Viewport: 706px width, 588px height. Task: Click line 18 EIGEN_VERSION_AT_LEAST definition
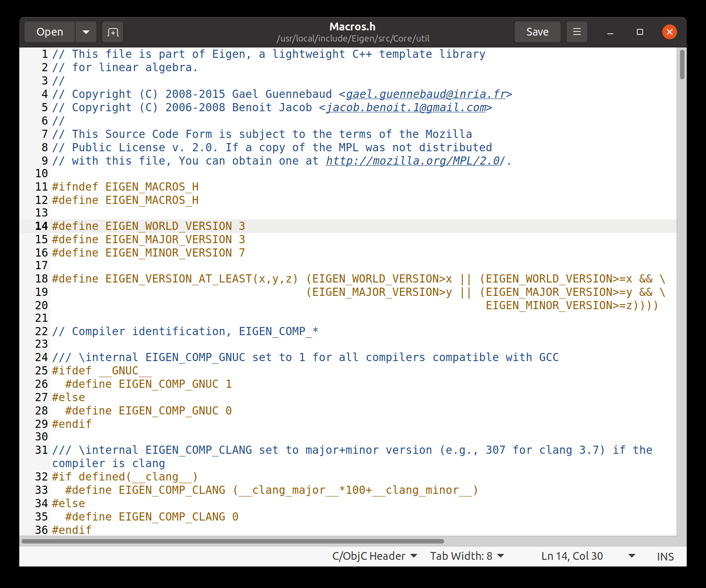[x=174, y=279]
